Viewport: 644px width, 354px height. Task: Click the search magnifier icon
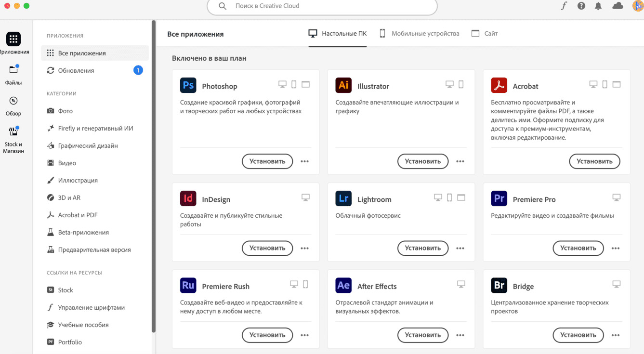[223, 6]
